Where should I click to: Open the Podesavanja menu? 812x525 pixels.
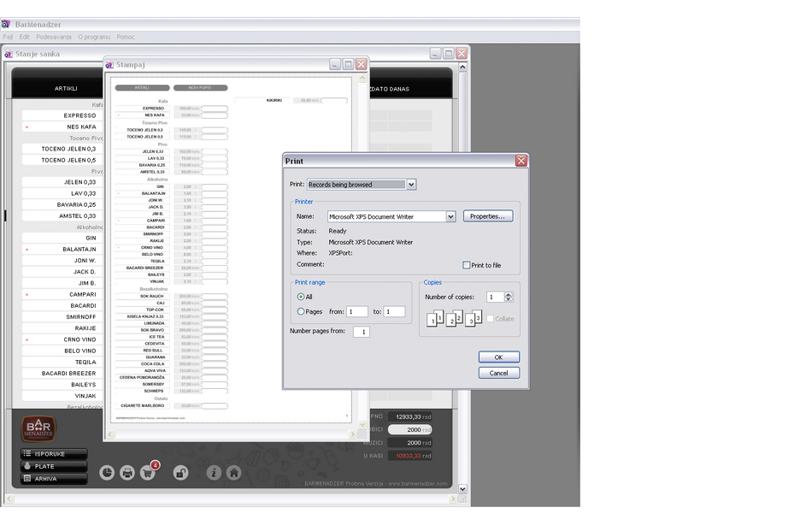click(x=54, y=37)
